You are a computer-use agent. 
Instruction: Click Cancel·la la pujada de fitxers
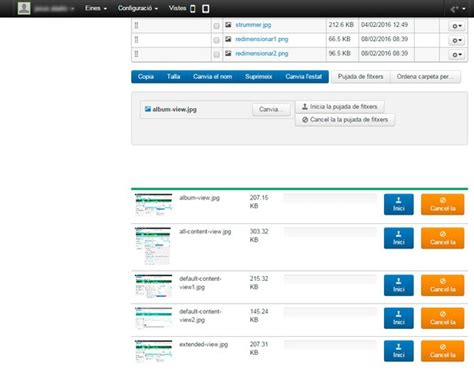345,120
